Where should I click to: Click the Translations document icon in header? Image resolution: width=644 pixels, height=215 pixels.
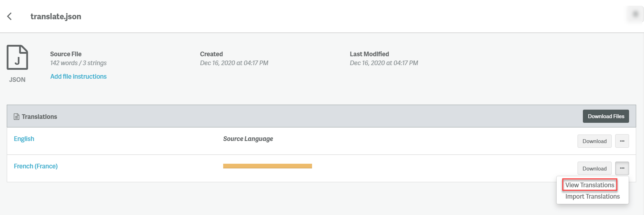click(x=16, y=117)
